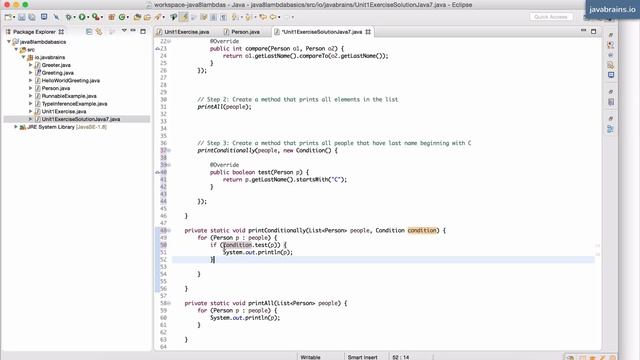
Task: Click the New Java Package icon
Action: pos(111,17)
